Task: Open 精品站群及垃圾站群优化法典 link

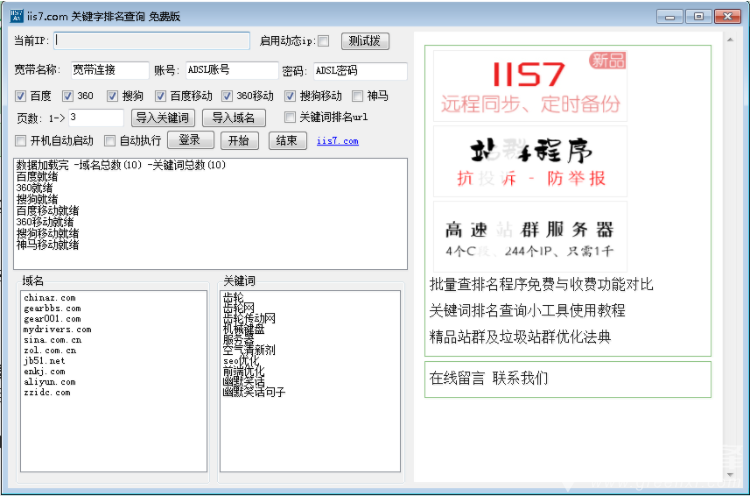Action: (x=520, y=337)
